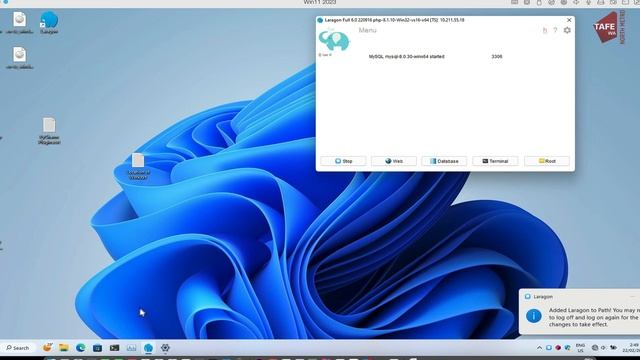Click the Windows taskbar Search box
Screen dimensions: 640x360
pyautogui.click(x=18, y=348)
